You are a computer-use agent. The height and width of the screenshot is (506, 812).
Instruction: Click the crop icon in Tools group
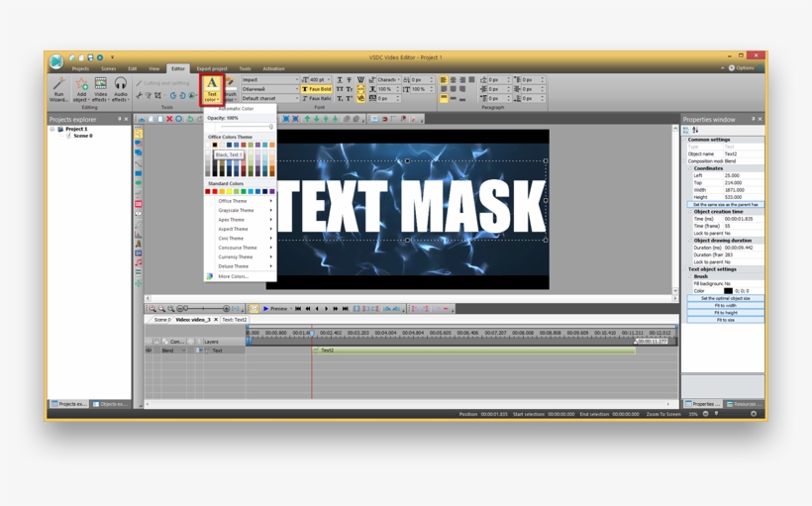pos(158,96)
